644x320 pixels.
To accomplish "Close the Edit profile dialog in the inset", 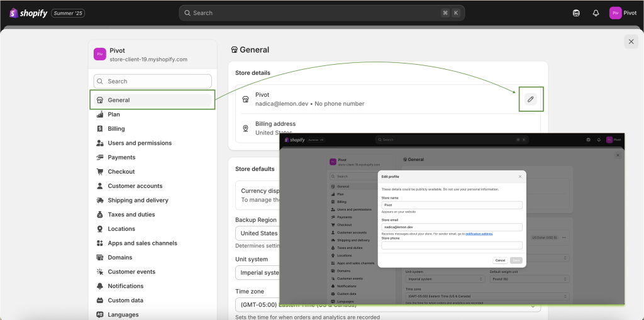I will [520, 177].
